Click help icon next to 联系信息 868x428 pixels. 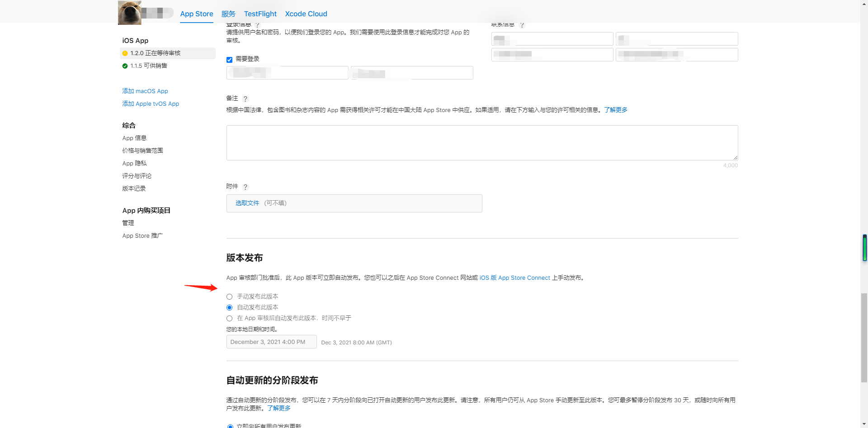522,25
